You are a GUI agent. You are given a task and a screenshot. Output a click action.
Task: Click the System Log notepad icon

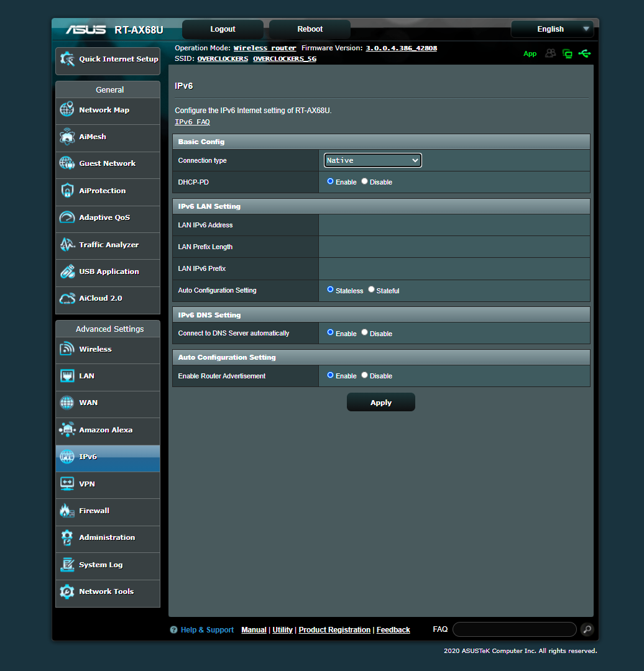point(67,564)
